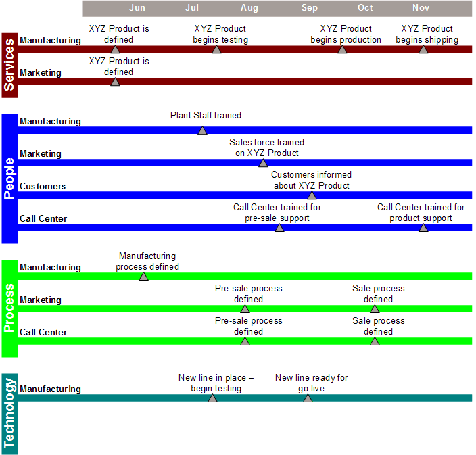Click the Manufacturing row label under Technology
The image size is (476, 455).
pyautogui.click(x=51, y=389)
